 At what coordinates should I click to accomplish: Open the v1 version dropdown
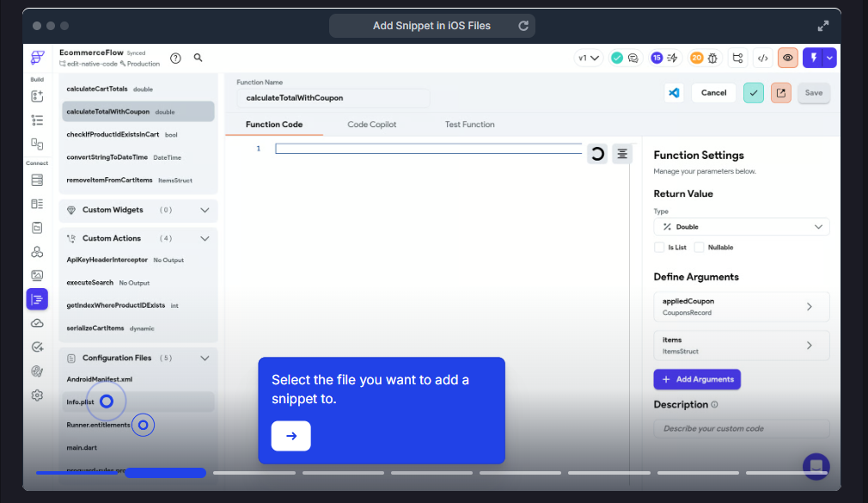click(589, 58)
